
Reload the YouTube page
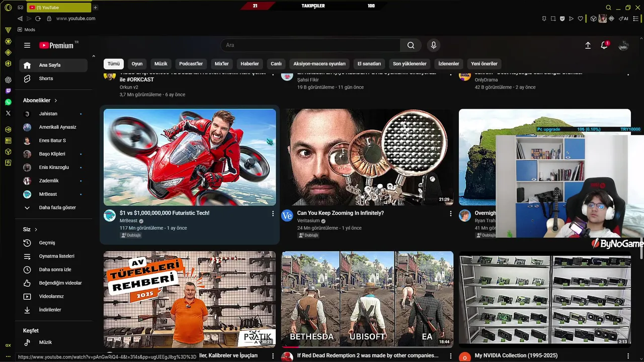pyautogui.click(x=38, y=19)
